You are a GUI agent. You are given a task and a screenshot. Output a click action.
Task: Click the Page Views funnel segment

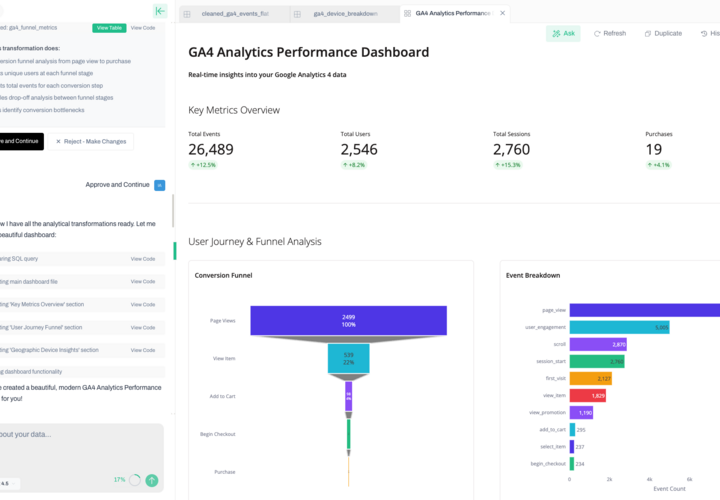point(349,320)
